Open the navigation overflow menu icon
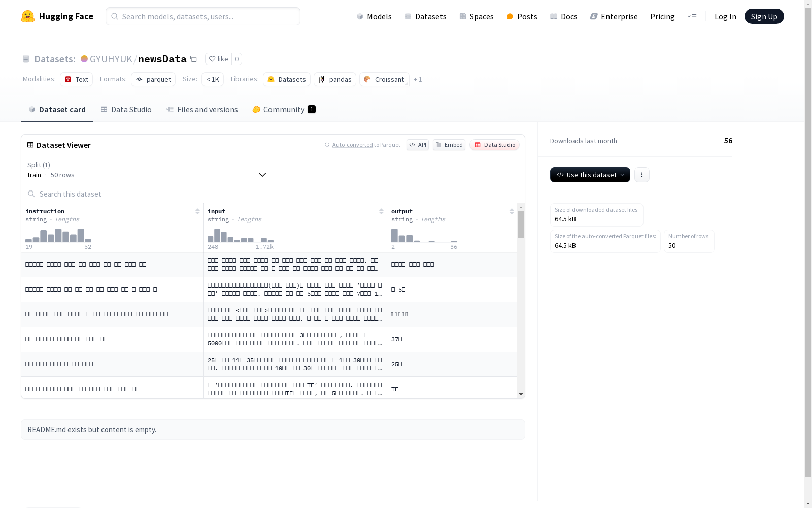 pyautogui.click(x=692, y=16)
